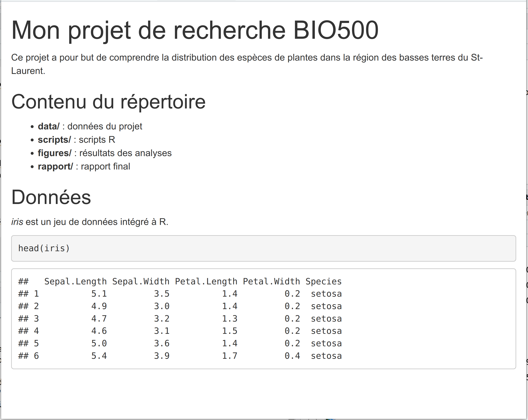Viewport: 528px width, 420px height.
Task: Click the 5.4 value in output row 6
Action: pyautogui.click(x=99, y=356)
